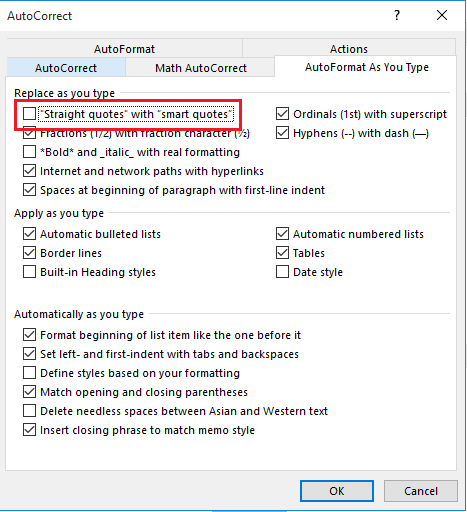This screenshot has width=467, height=512.
Task: Check Define styles based on formatting
Action: 29,373
